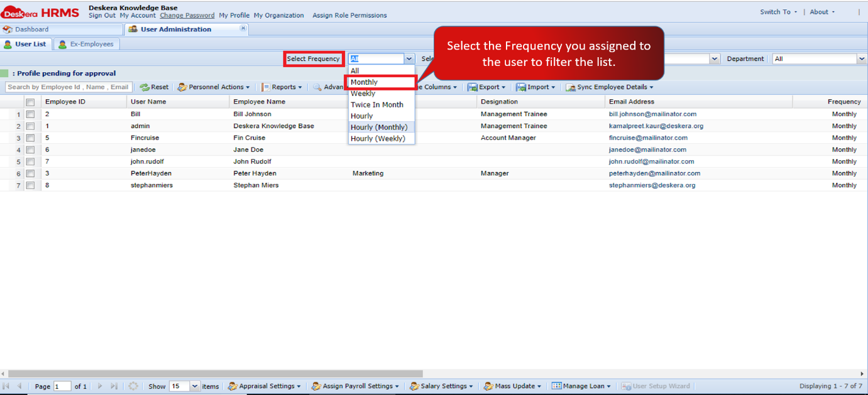Open Appraisal Settings menu
Image resolution: width=868 pixels, height=395 pixels.
[x=264, y=386]
